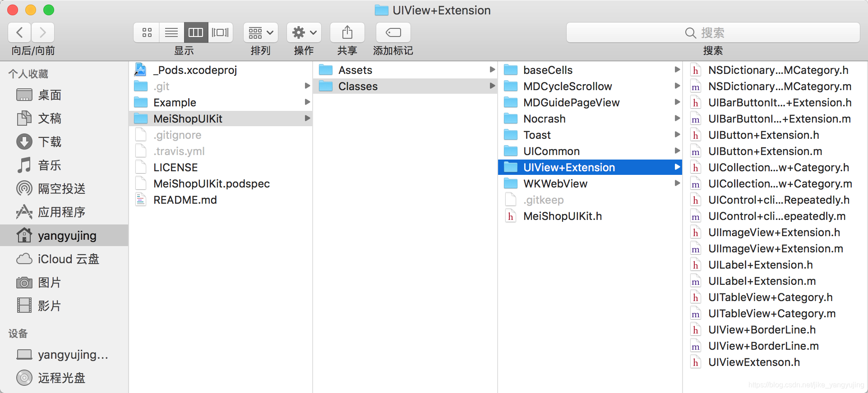Image resolution: width=868 pixels, height=393 pixels.
Task: Select UIView+BorderLine.h file
Action: [x=775, y=330]
